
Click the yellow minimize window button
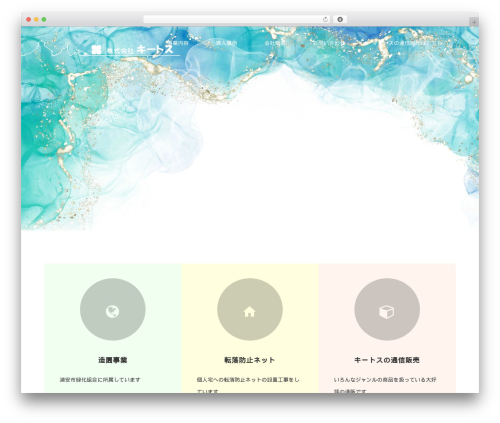click(36, 19)
